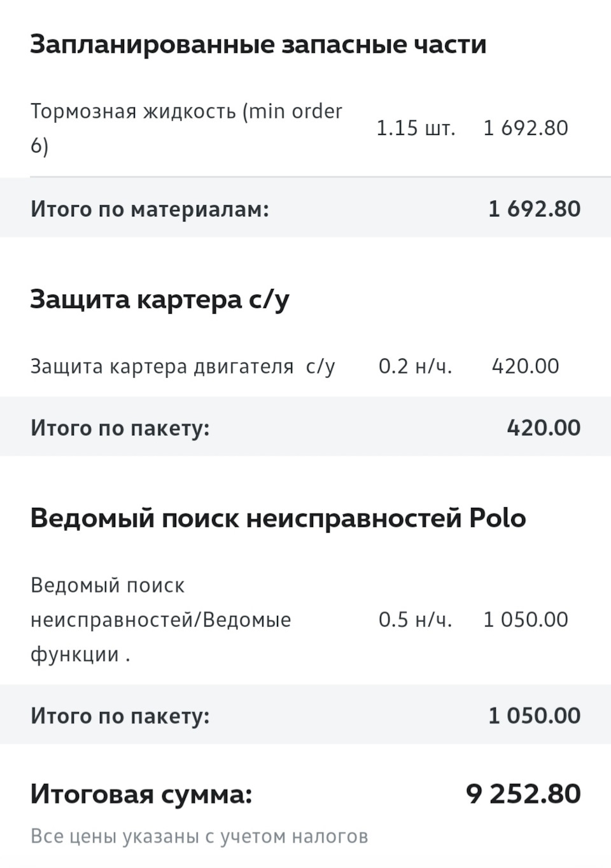The height and width of the screenshot is (868, 611).
Task: Click the heading "Ведомый поиск неисправностей Polo"
Action: tap(277, 519)
